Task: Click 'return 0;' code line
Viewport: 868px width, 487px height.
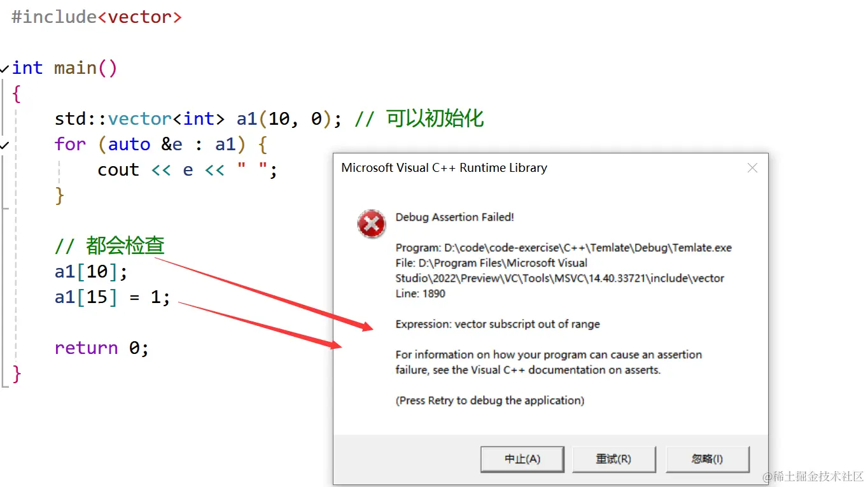Action: tap(102, 348)
